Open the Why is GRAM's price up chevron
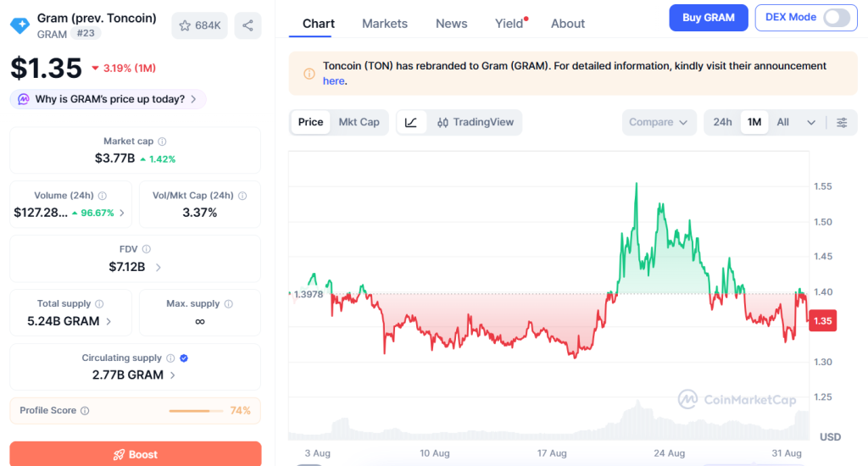The height and width of the screenshot is (466, 868). [194, 99]
